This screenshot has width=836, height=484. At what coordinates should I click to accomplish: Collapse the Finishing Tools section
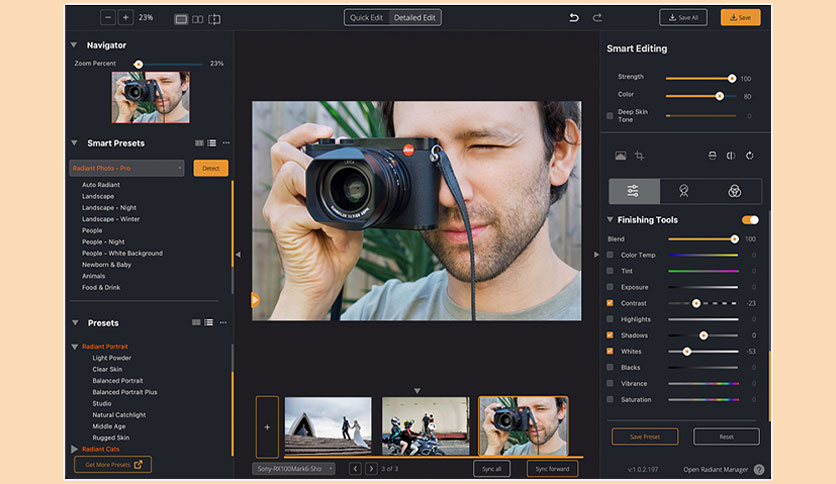point(610,220)
